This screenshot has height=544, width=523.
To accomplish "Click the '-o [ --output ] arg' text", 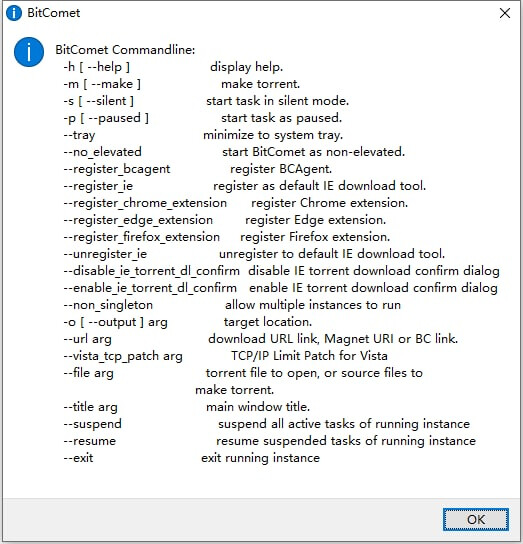I will (x=115, y=322).
